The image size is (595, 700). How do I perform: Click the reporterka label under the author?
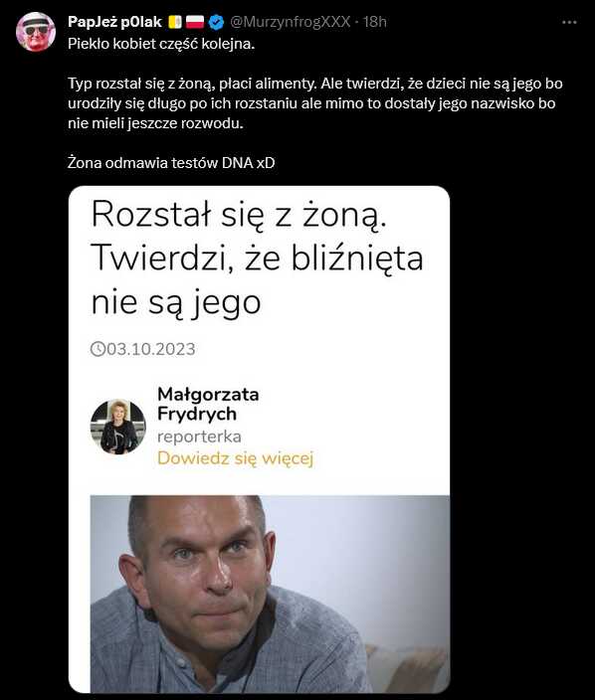coord(199,437)
